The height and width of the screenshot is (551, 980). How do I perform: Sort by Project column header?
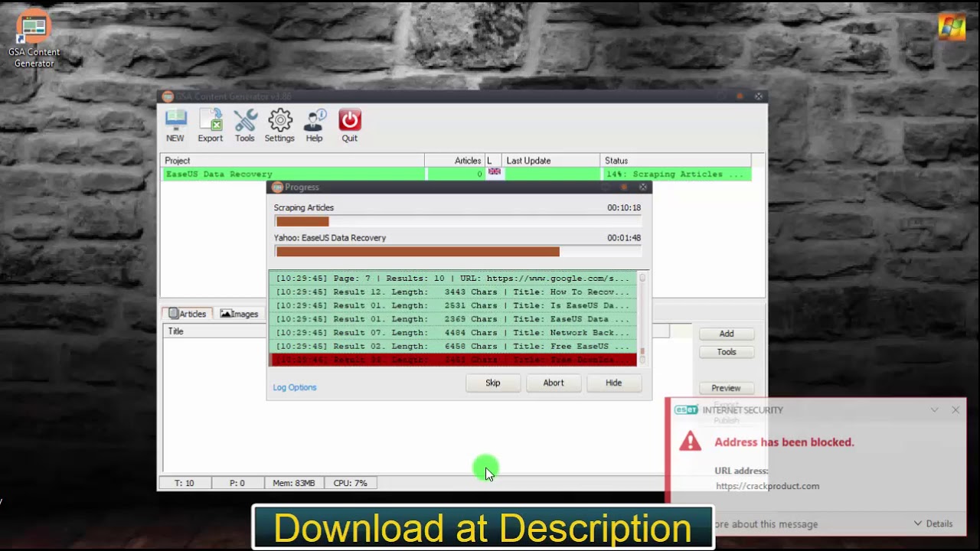292,161
